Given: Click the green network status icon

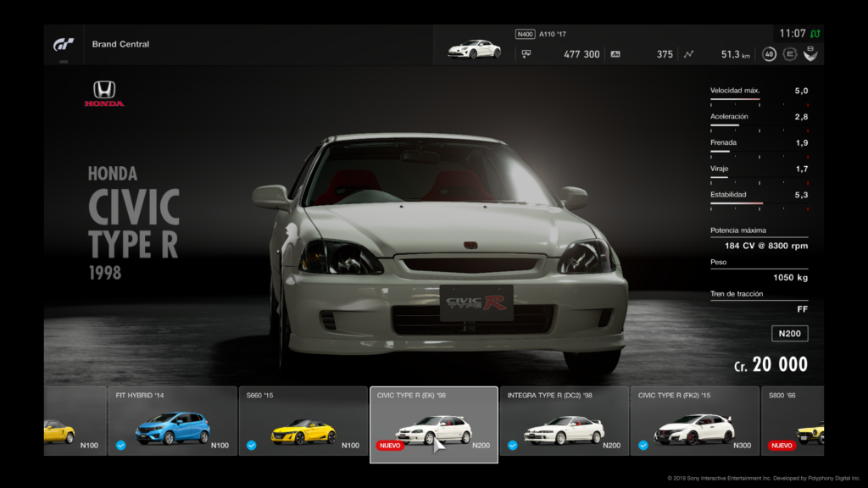Looking at the screenshot, I should click(815, 34).
